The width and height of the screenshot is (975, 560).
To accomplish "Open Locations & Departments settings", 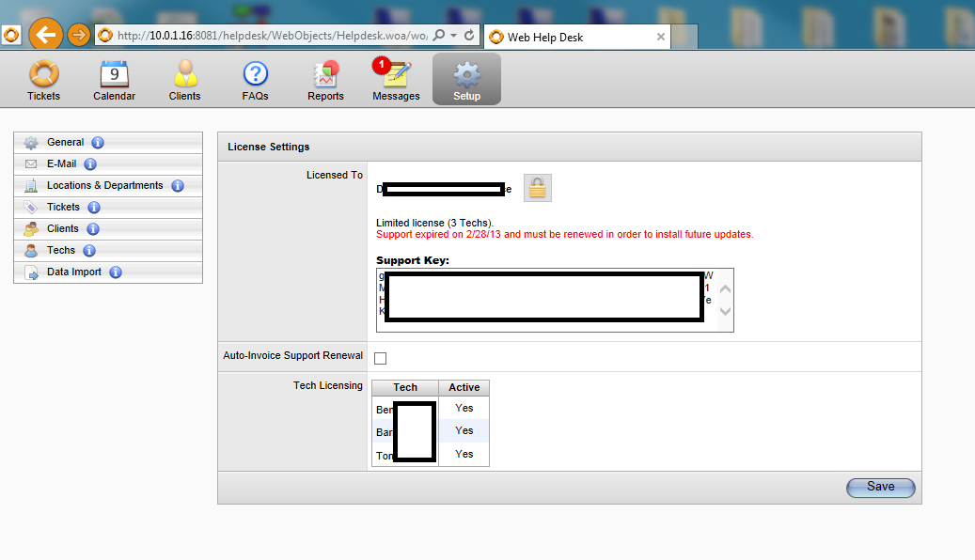I will click(x=105, y=185).
